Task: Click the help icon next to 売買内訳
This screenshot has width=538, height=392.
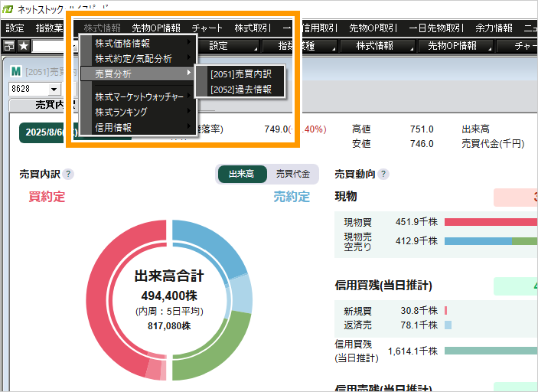Action: point(68,174)
